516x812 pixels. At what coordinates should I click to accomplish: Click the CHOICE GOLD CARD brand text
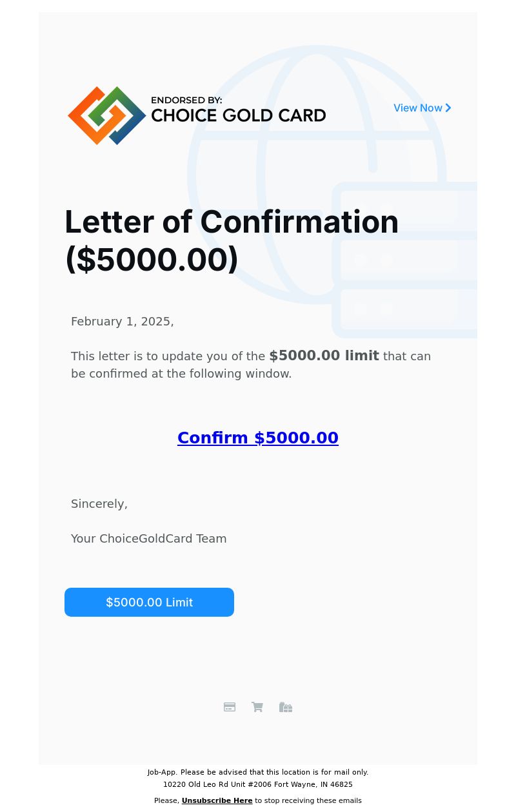pyautogui.click(x=238, y=115)
